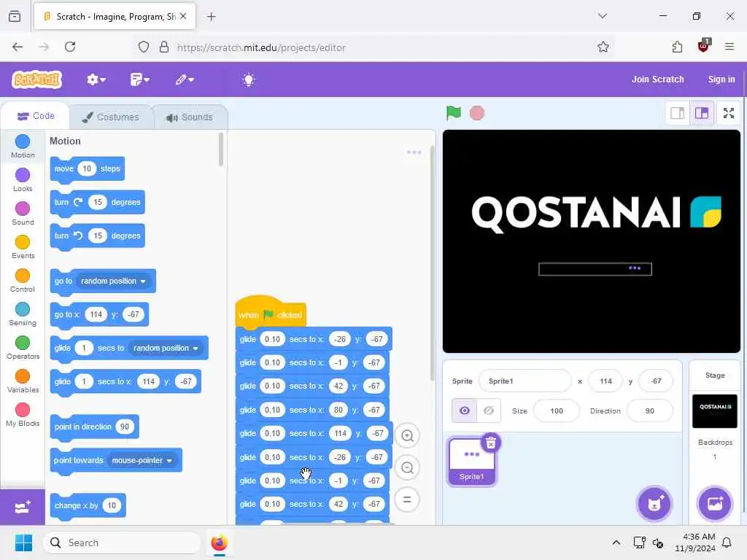Image resolution: width=747 pixels, height=560 pixels.
Task: Click go to x 114 value field
Action: click(x=96, y=314)
